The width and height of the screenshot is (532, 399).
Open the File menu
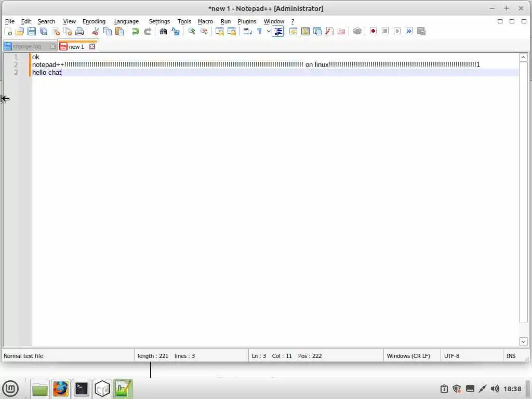tap(9, 21)
